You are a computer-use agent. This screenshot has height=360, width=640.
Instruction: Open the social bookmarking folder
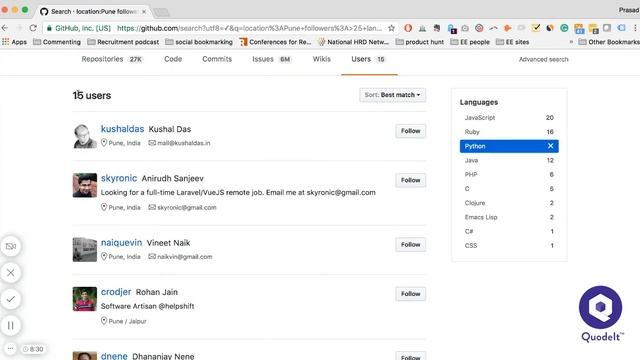[199, 42]
